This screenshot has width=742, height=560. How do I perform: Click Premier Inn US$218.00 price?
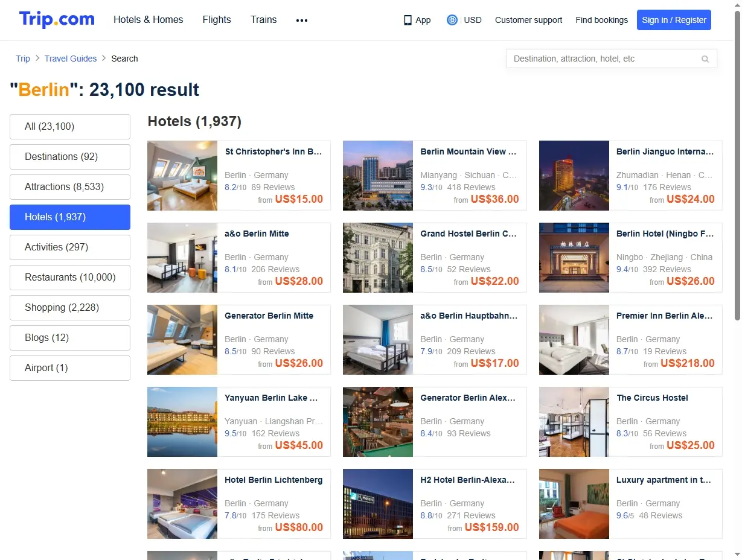tap(688, 363)
